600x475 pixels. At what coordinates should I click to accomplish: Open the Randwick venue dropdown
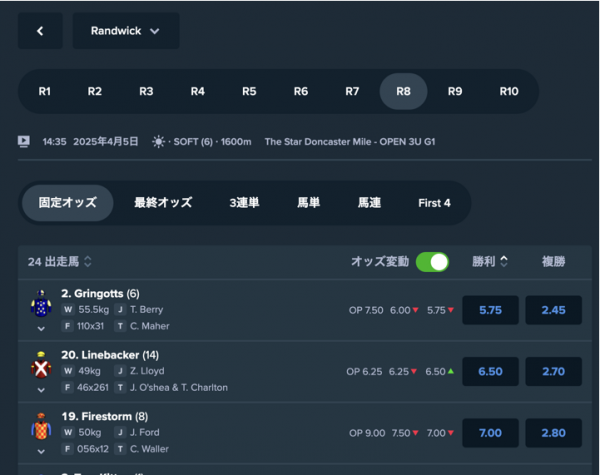pos(126,31)
